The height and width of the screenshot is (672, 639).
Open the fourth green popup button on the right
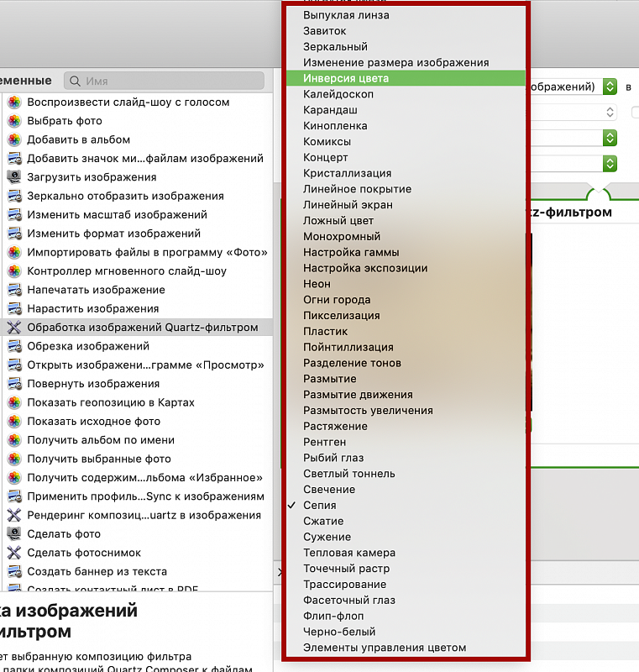tap(610, 163)
